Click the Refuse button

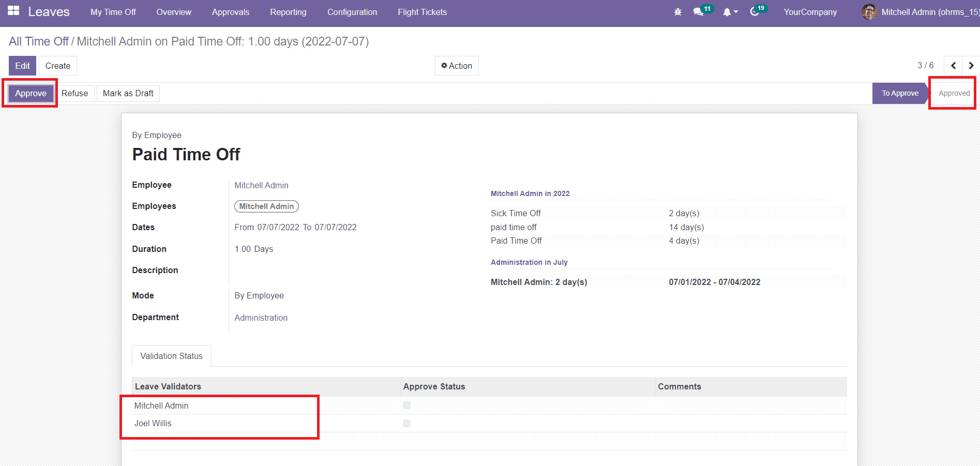point(74,93)
